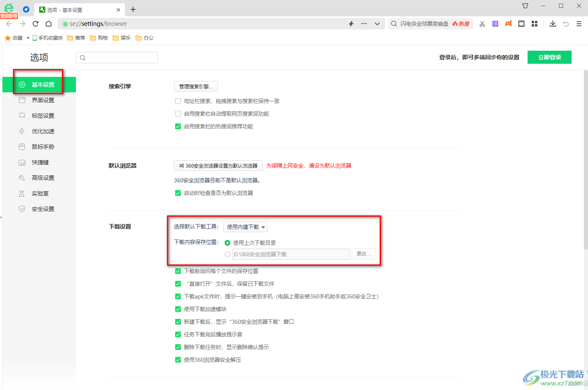
Task: Open 标签设置 in the sidebar
Action: pos(39,116)
